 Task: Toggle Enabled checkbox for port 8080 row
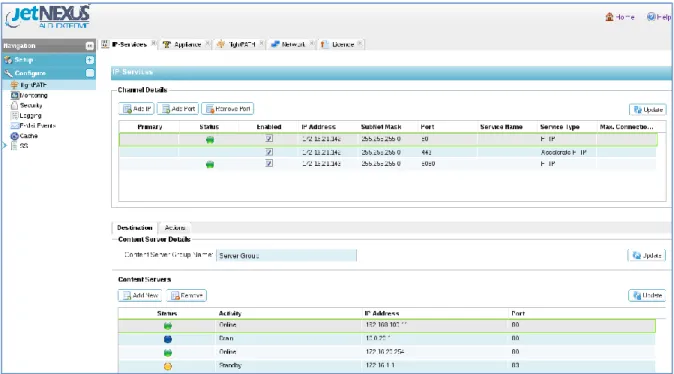pyautogui.click(x=269, y=163)
